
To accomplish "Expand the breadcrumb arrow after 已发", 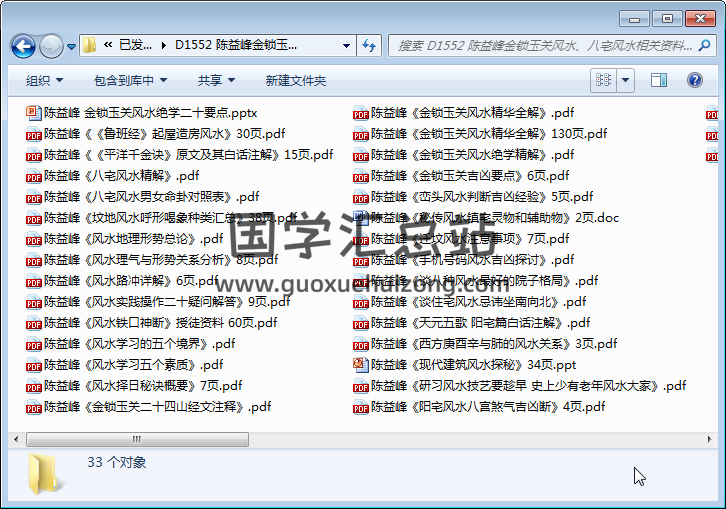I will coord(163,46).
